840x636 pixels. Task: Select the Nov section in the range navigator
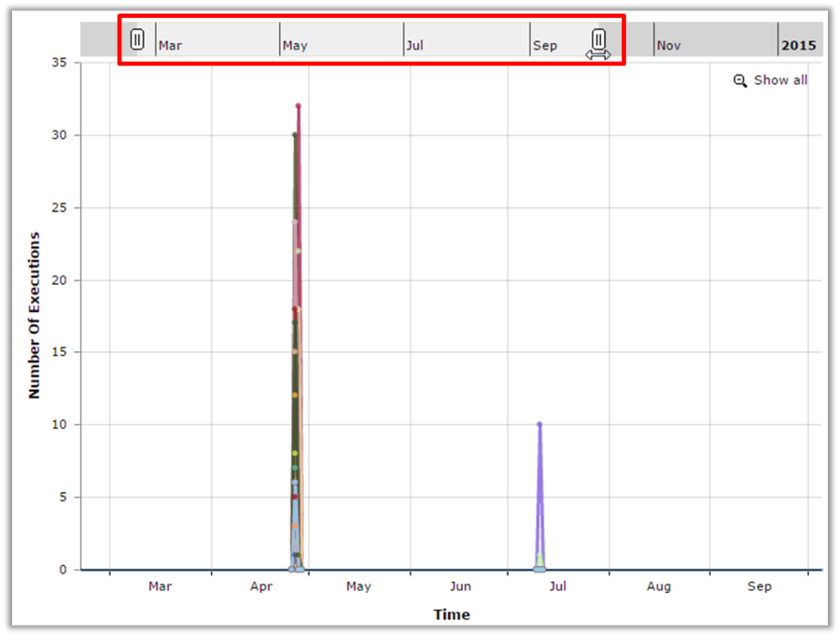[x=669, y=45]
